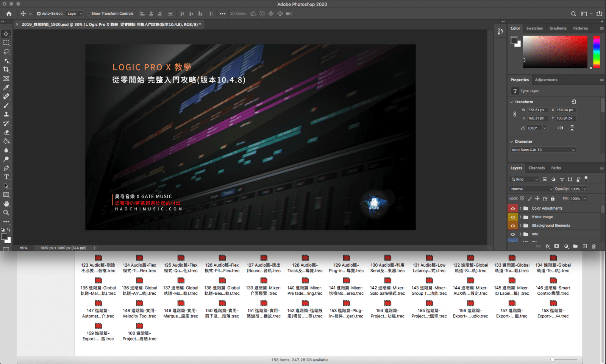Image resolution: width=606 pixels, height=364 pixels.
Task: Expand the !!Background Elements group
Action: [520, 226]
